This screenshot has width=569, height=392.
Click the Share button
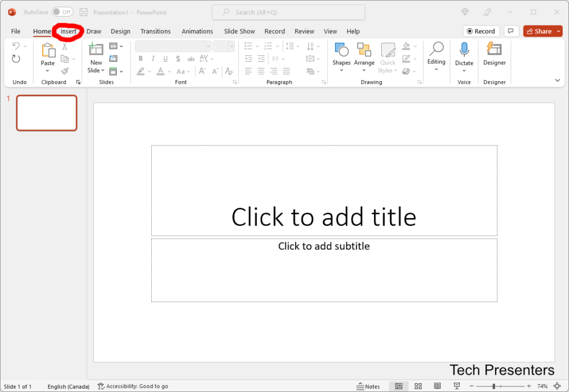pos(539,31)
